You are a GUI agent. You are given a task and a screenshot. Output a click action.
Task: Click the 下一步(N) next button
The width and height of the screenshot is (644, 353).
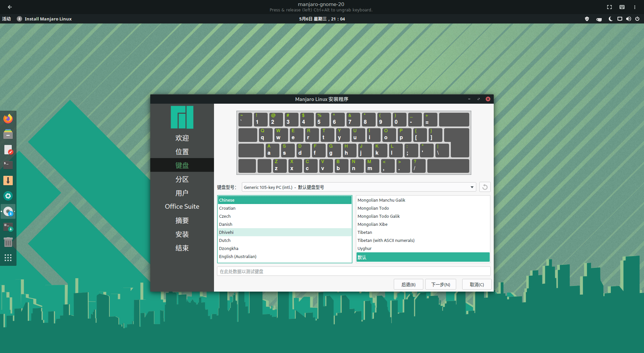440,285
